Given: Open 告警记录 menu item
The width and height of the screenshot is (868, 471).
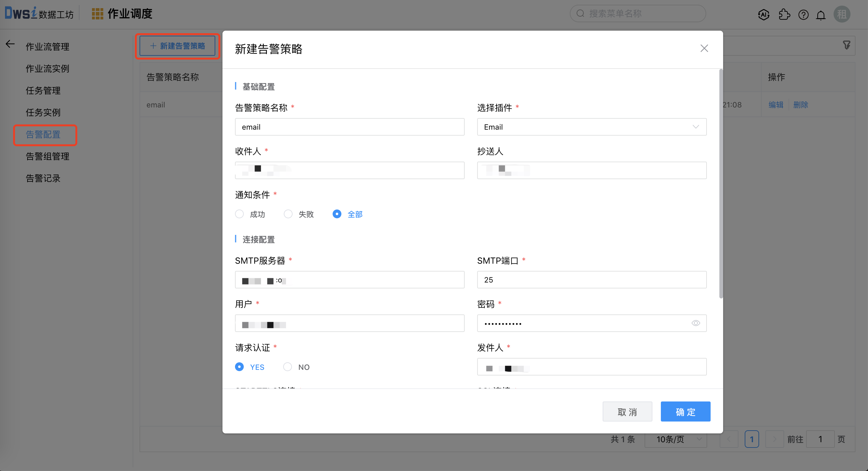Looking at the screenshot, I should [x=43, y=178].
